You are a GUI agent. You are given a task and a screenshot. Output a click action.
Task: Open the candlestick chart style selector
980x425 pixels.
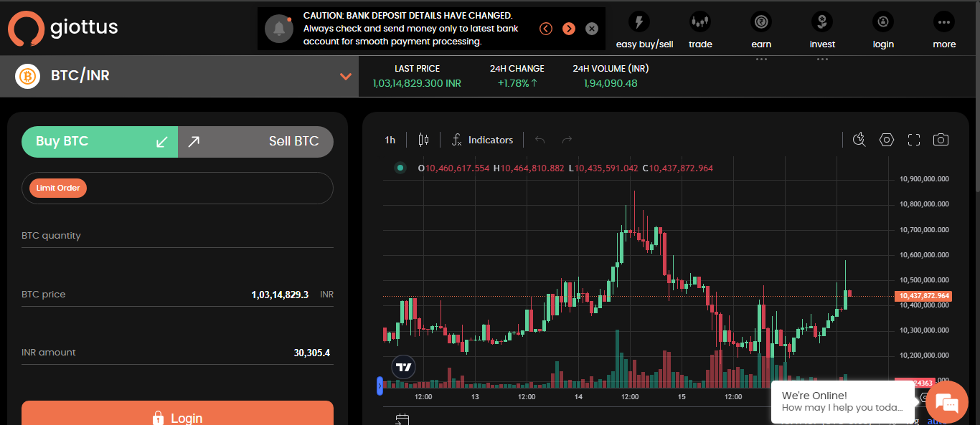click(423, 140)
